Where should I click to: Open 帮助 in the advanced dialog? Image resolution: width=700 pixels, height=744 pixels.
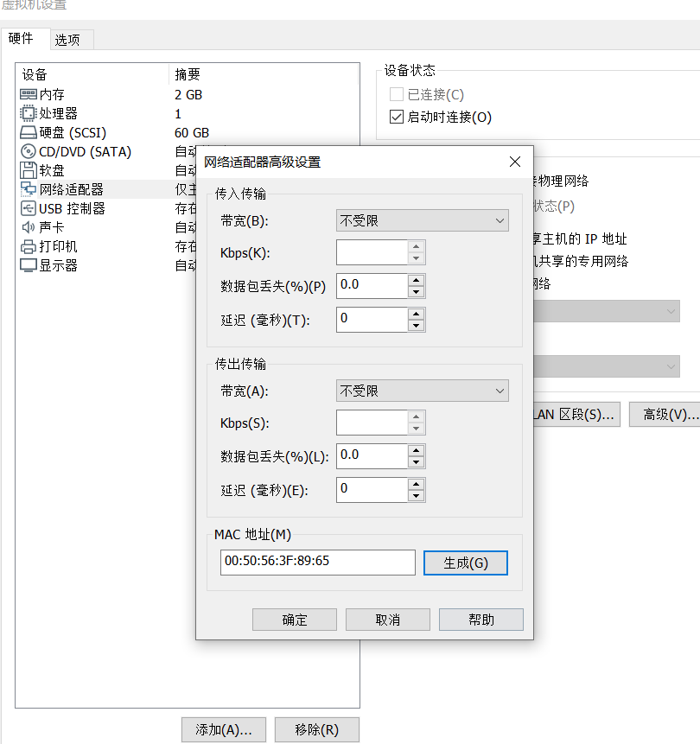click(481, 620)
